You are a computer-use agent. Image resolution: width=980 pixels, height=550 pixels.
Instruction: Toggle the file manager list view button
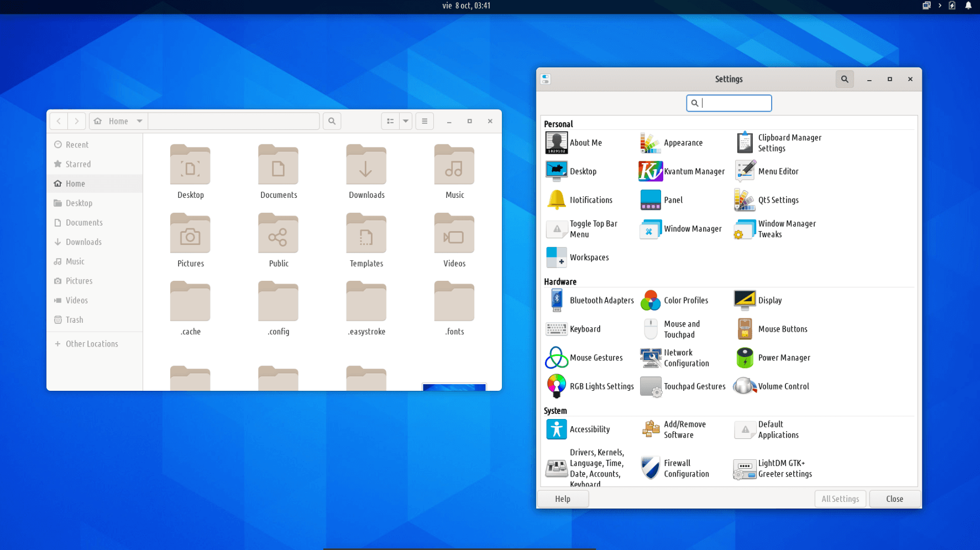(x=390, y=121)
